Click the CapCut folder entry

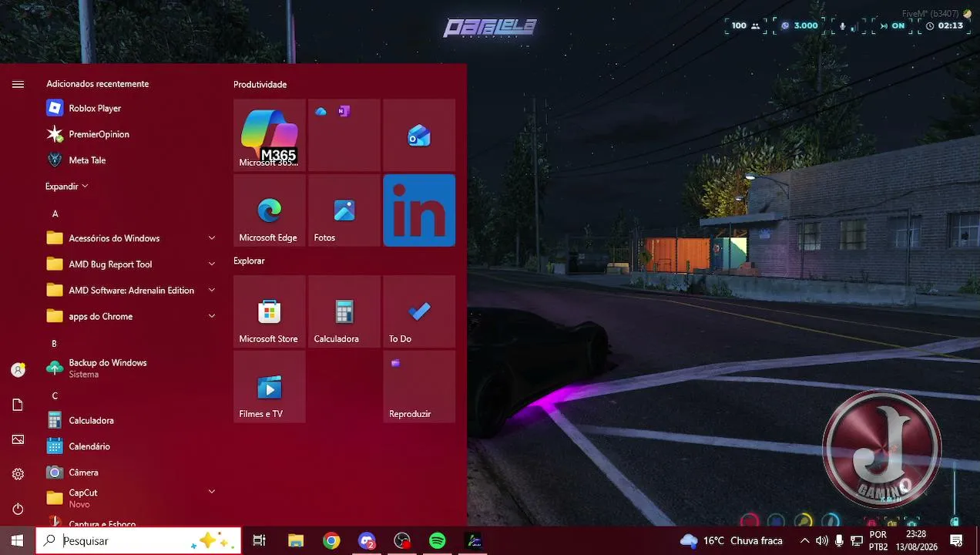(131, 498)
